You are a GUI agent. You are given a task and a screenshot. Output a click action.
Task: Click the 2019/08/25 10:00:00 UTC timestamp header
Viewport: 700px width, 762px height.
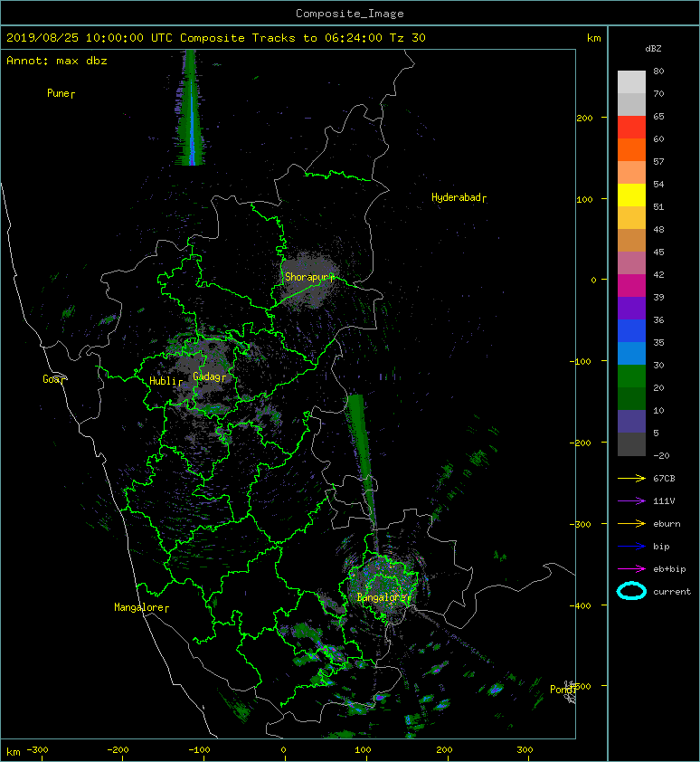pos(90,38)
